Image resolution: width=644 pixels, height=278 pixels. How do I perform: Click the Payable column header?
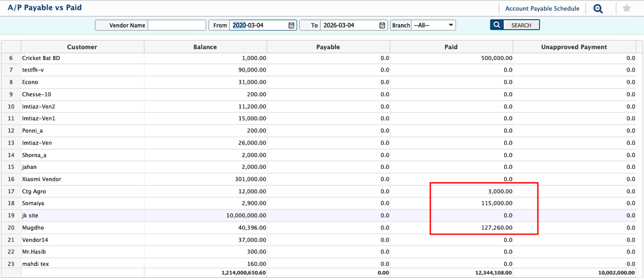pyautogui.click(x=328, y=47)
